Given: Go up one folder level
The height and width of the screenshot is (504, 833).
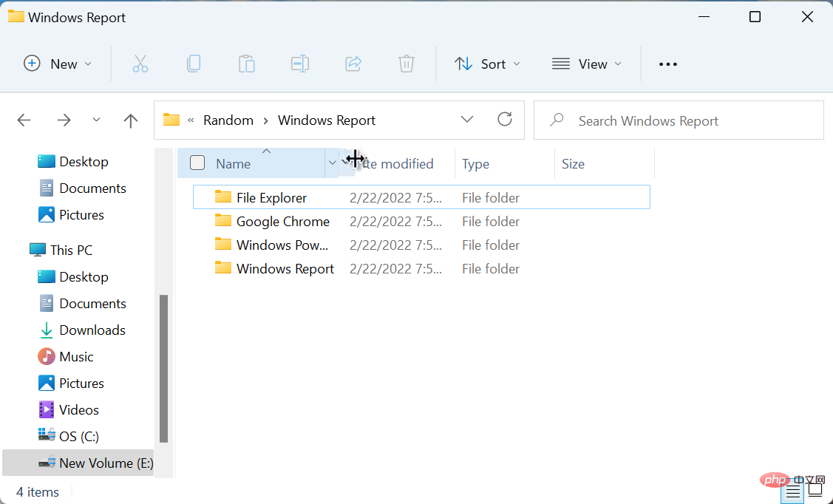Looking at the screenshot, I should pos(130,120).
